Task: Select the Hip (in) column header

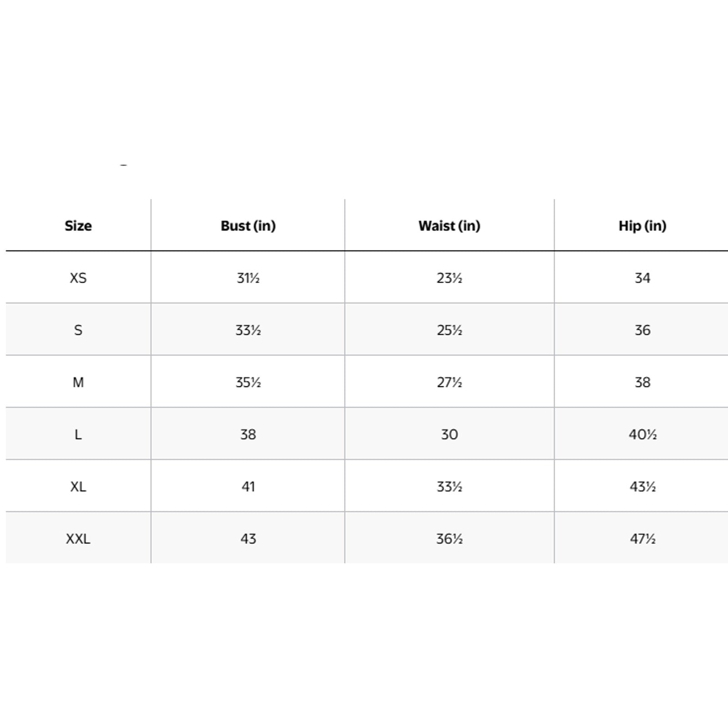Action: point(642,226)
